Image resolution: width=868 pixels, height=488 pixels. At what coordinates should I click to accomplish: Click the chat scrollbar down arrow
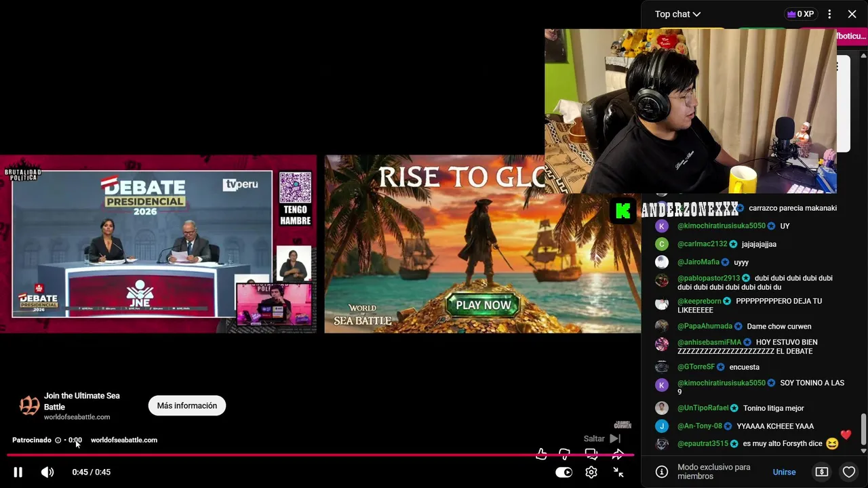[863, 451]
